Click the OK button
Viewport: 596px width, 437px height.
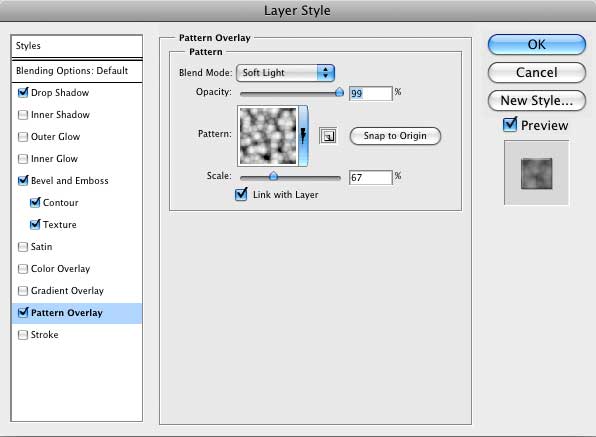pyautogui.click(x=536, y=44)
